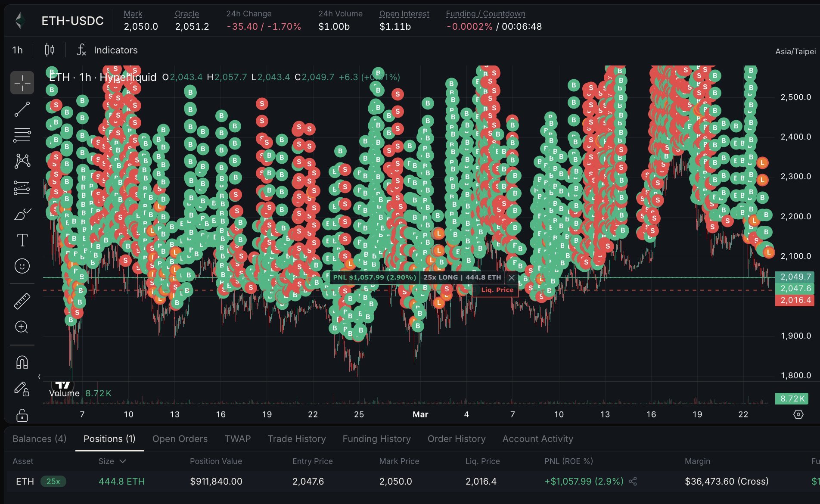
Task: Click the zoom in tool
Action: coord(22,327)
